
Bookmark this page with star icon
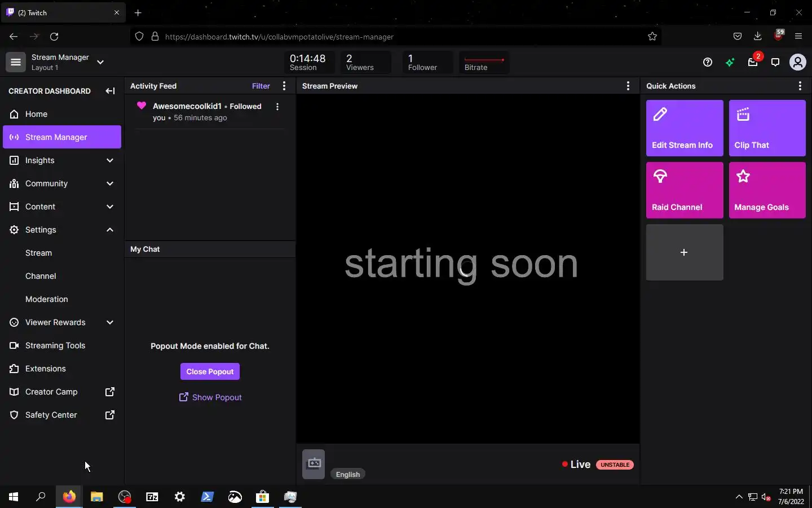tap(652, 37)
